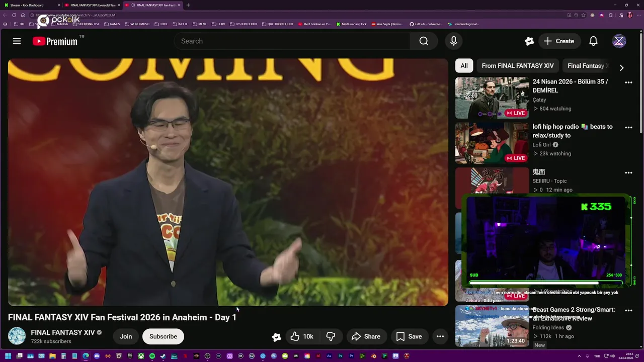Select From FINAL FANTASY XIV chip
644x362 pixels.
coord(518,66)
